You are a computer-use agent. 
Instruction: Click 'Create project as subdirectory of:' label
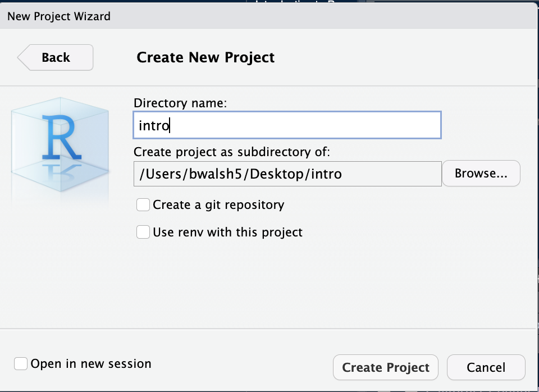[232, 152]
